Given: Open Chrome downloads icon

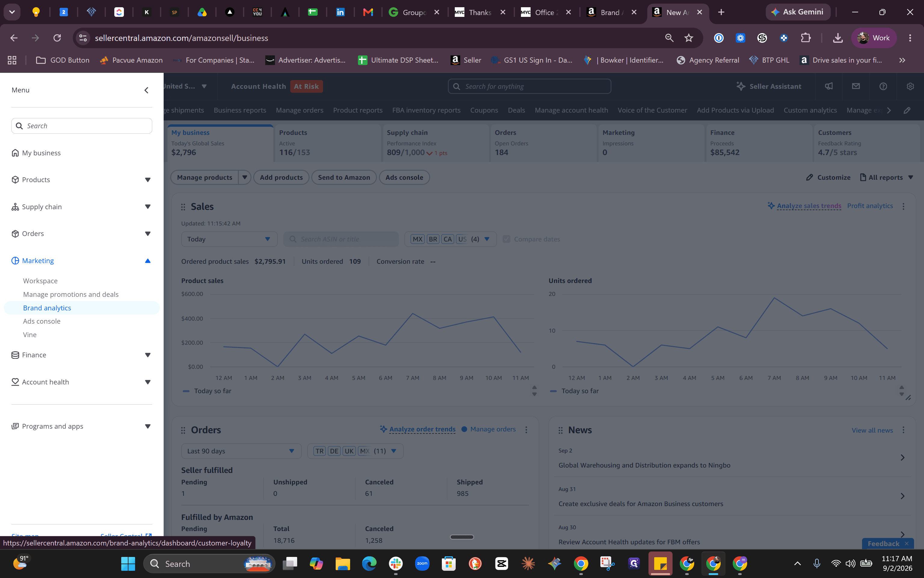Looking at the screenshot, I should (x=838, y=38).
